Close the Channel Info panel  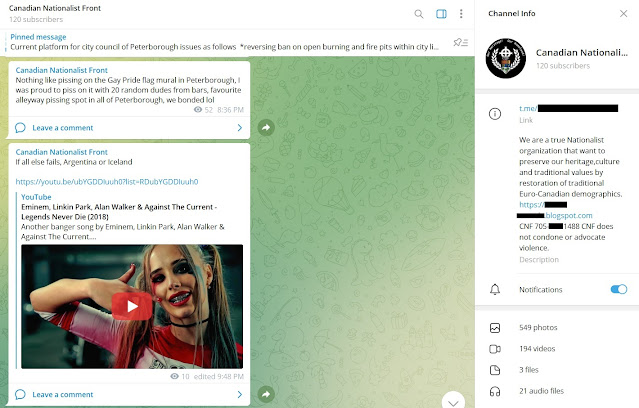click(x=624, y=13)
